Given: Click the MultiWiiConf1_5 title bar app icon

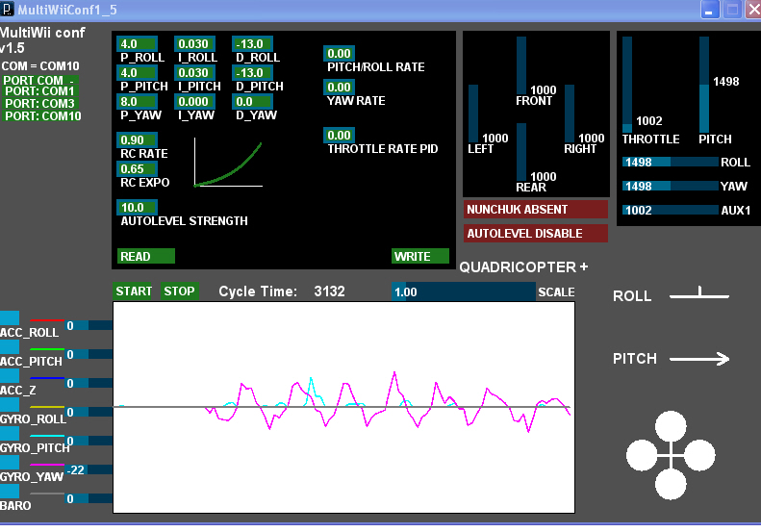Looking at the screenshot, I should pyautogui.click(x=7, y=10).
